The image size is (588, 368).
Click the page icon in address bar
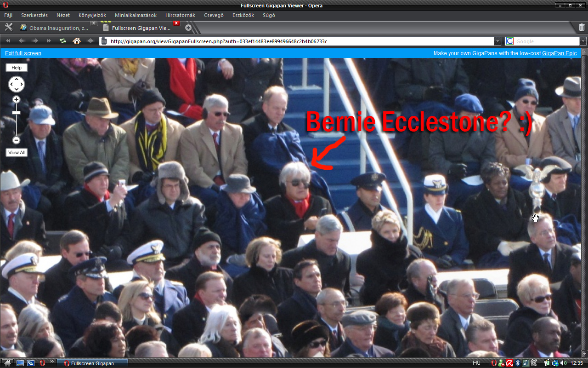coord(104,41)
